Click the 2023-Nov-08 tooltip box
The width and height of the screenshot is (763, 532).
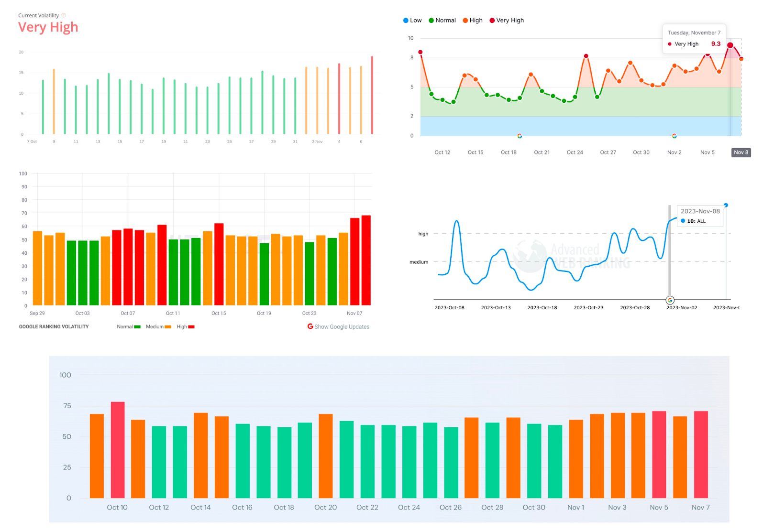pos(700,216)
